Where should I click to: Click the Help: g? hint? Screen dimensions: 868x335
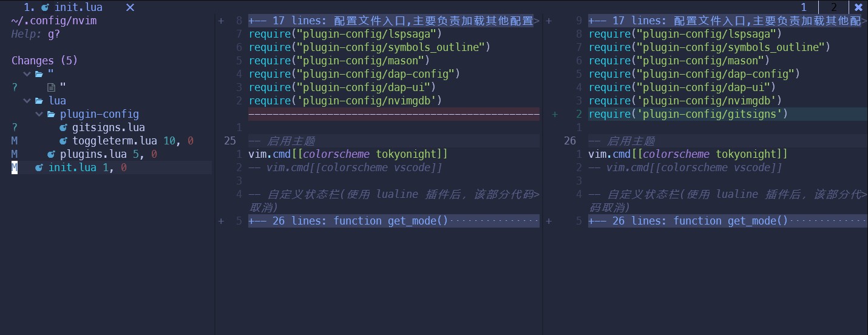(36, 34)
